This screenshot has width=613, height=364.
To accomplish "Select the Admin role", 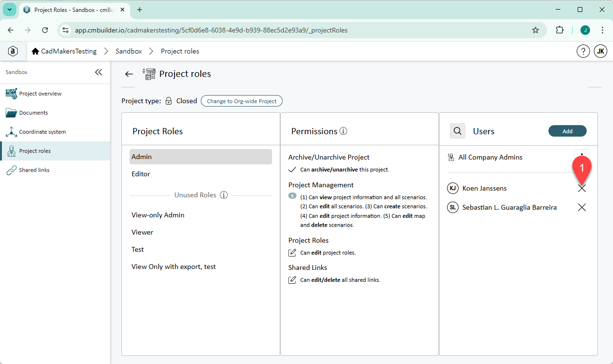I will pyautogui.click(x=201, y=157).
